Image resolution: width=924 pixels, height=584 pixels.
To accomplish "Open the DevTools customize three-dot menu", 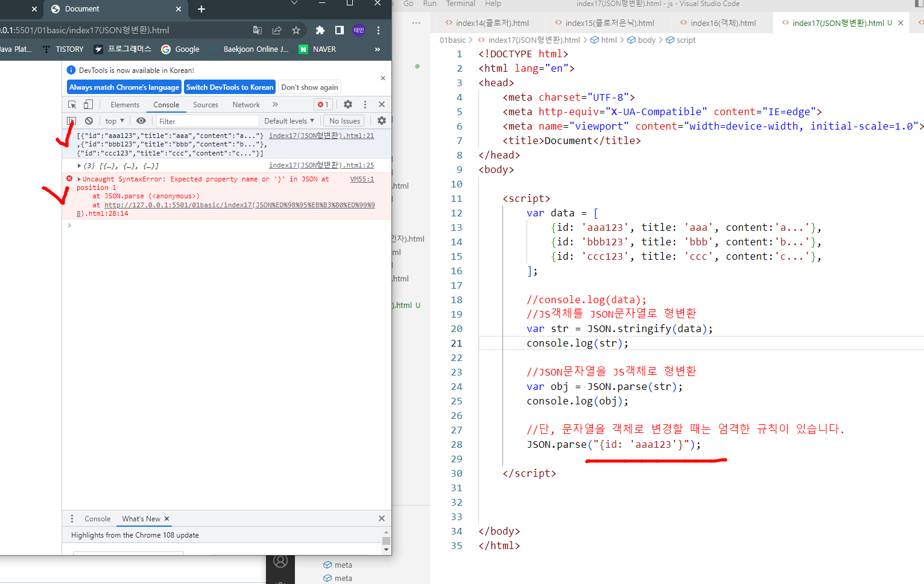I will pyautogui.click(x=365, y=104).
